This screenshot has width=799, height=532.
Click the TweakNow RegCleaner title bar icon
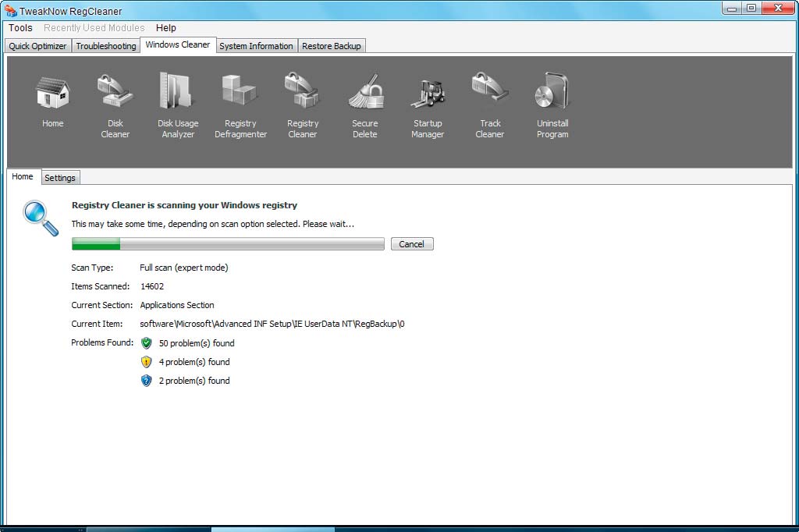click(10, 10)
